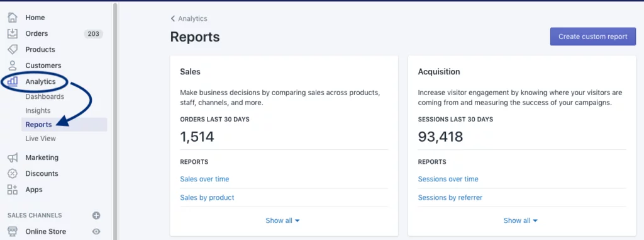The image size is (644, 240).
Task: Open Live View under Analytics
Action: coord(40,139)
